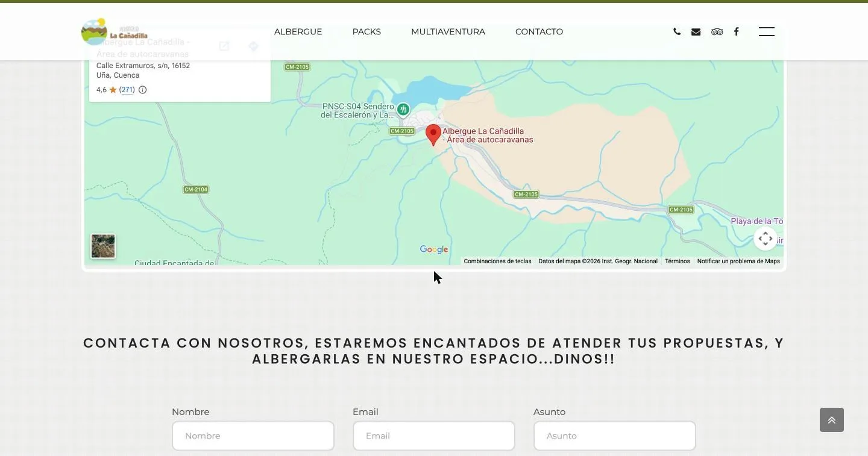Click the "Playa de la To" map label
Screen dimensions: 868x456
point(757,221)
